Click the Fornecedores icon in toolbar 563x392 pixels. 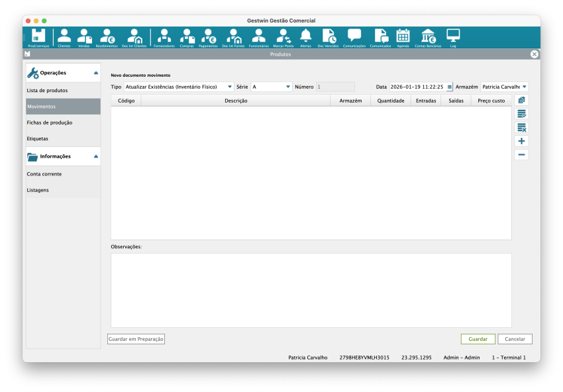[164, 37]
